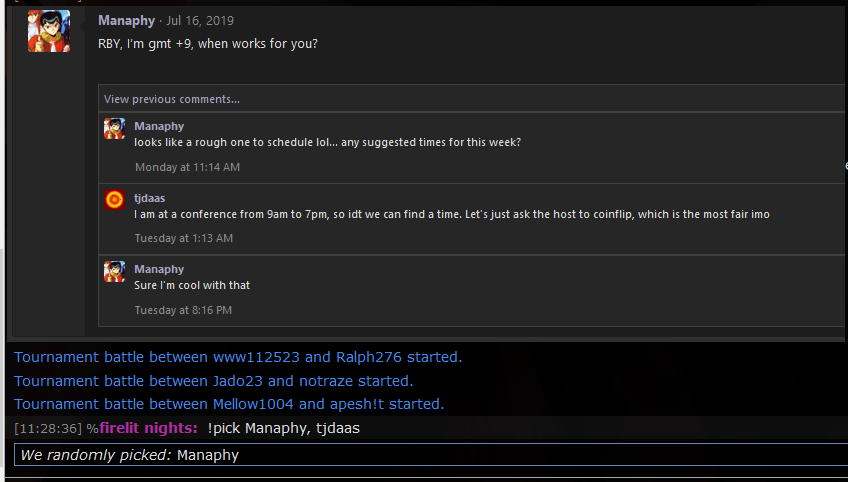848x482 pixels.
Task: Click the 11:28:36 chat timestamp
Action: pyautogui.click(x=48, y=428)
